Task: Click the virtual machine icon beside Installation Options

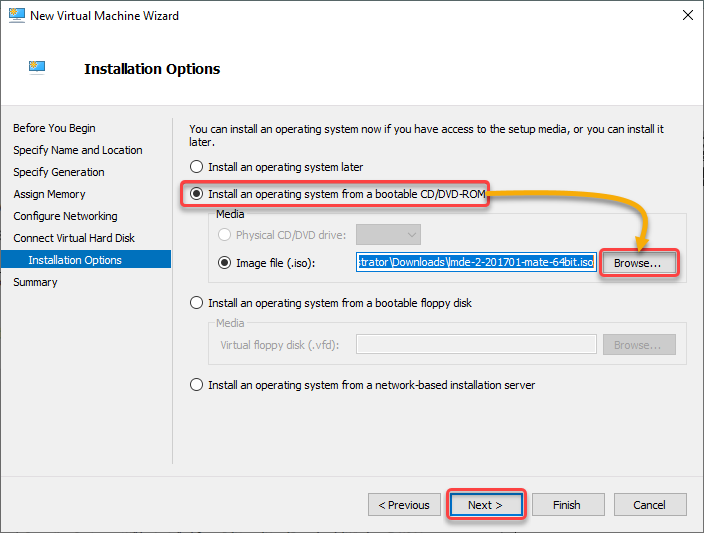Action: (x=37, y=67)
